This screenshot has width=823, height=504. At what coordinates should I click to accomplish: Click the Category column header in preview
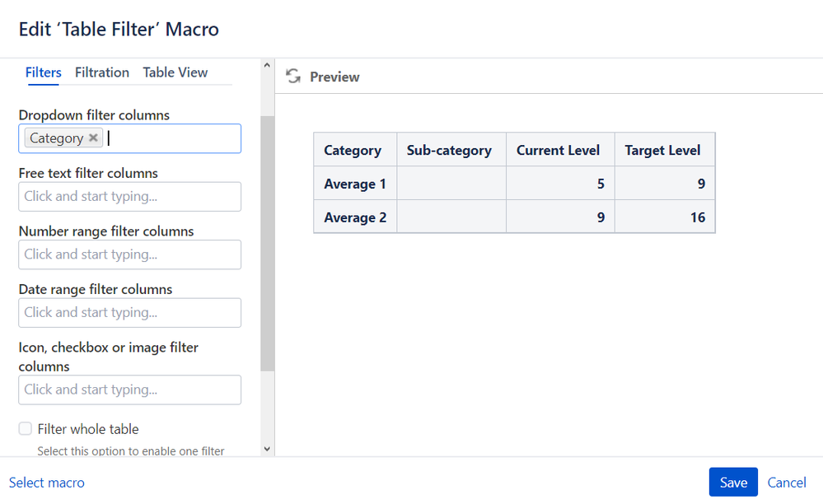[353, 150]
